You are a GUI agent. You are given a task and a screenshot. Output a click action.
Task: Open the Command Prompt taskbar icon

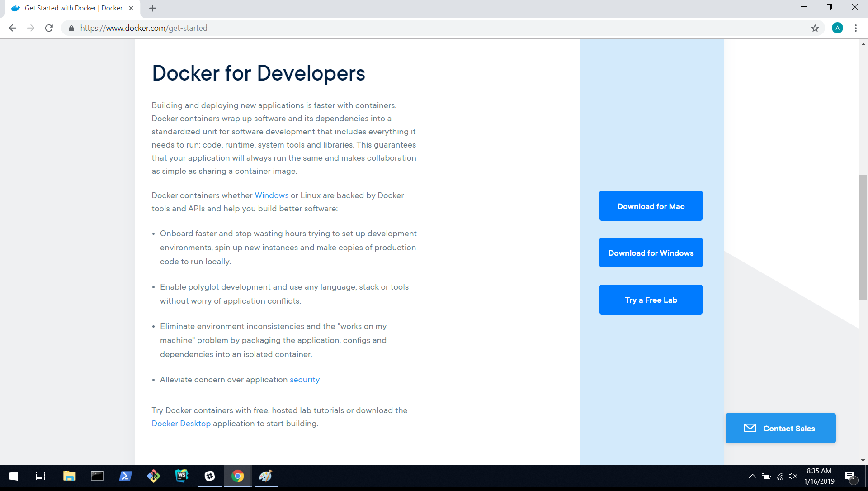[x=97, y=476]
